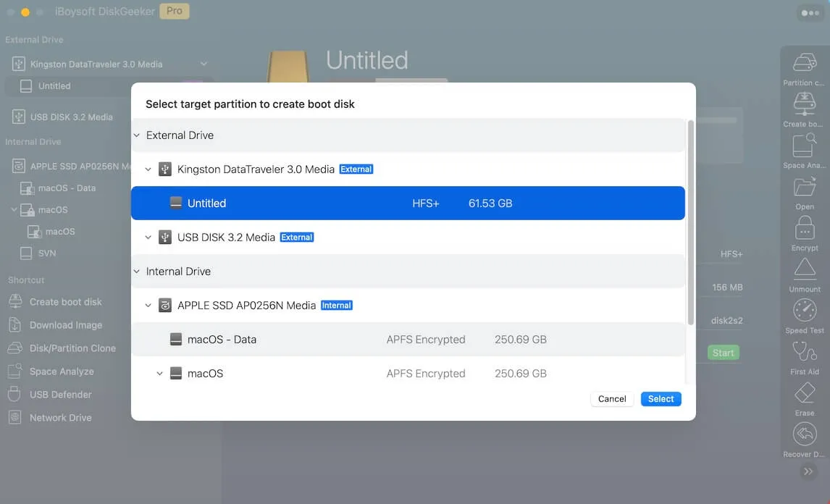Select the macOS APFS Encrypted row

coord(408,373)
